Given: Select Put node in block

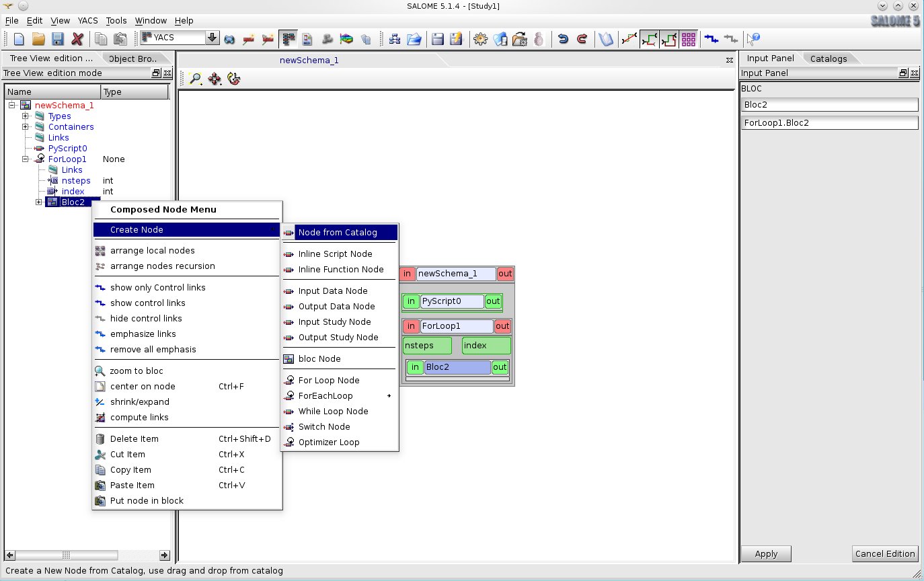Looking at the screenshot, I should [x=187, y=500].
